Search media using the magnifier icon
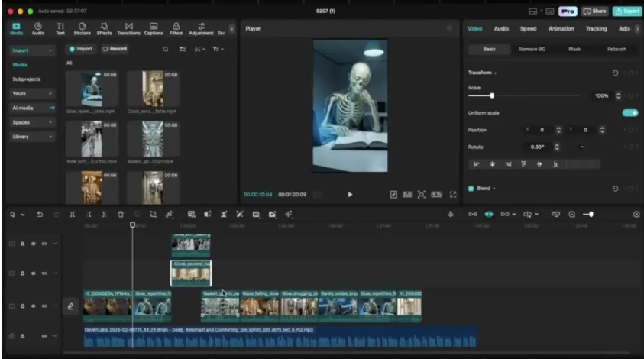Screen dimensions: 644x359 pyautogui.click(x=166, y=49)
